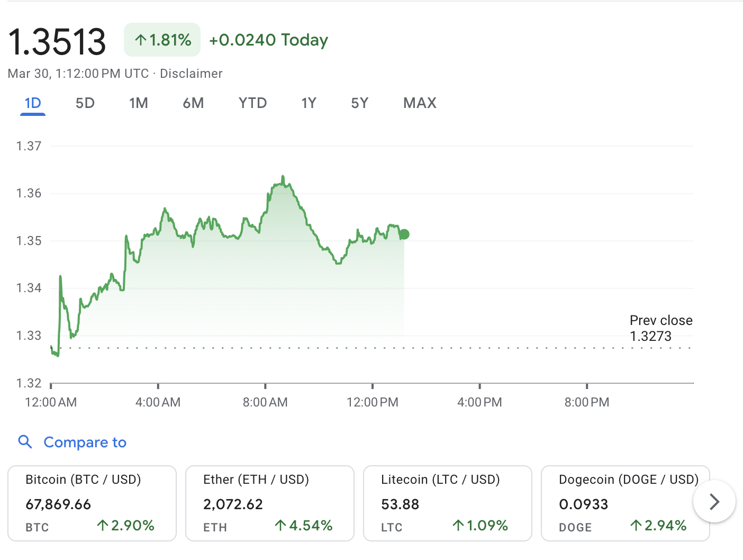
Task: Switch to the 5D chart view
Action: pos(84,103)
